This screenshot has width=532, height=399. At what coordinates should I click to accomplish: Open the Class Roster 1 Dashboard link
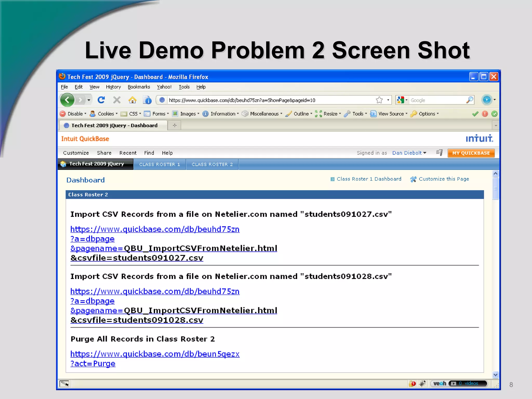(x=369, y=179)
